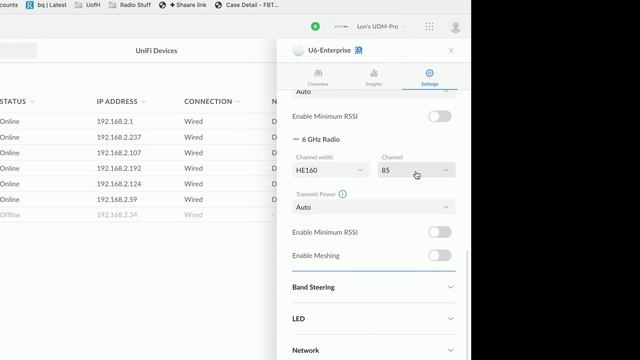
Task: Open the Lon's UDM-Pro site selector
Action: click(x=370, y=27)
